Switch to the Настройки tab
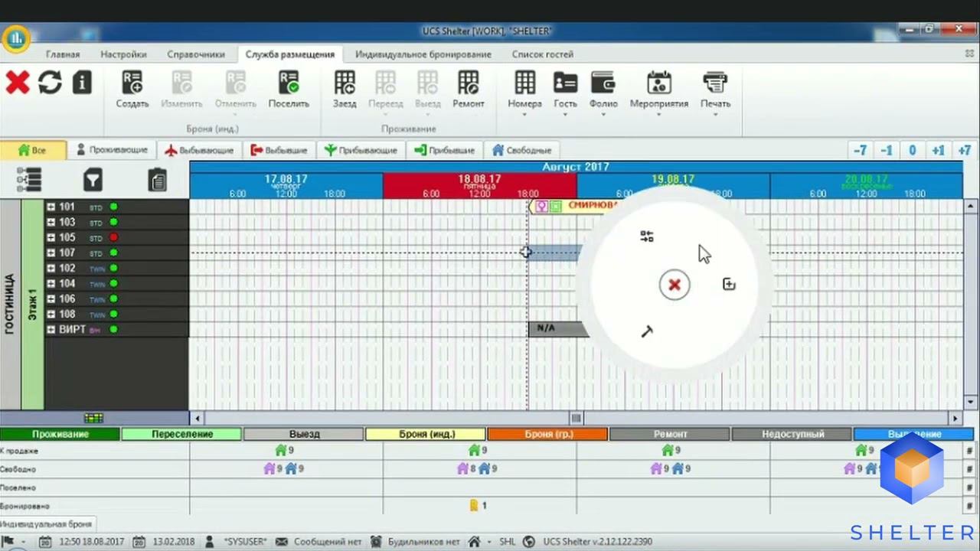The height and width of the screenshot is (551, 980). (123, 54)
